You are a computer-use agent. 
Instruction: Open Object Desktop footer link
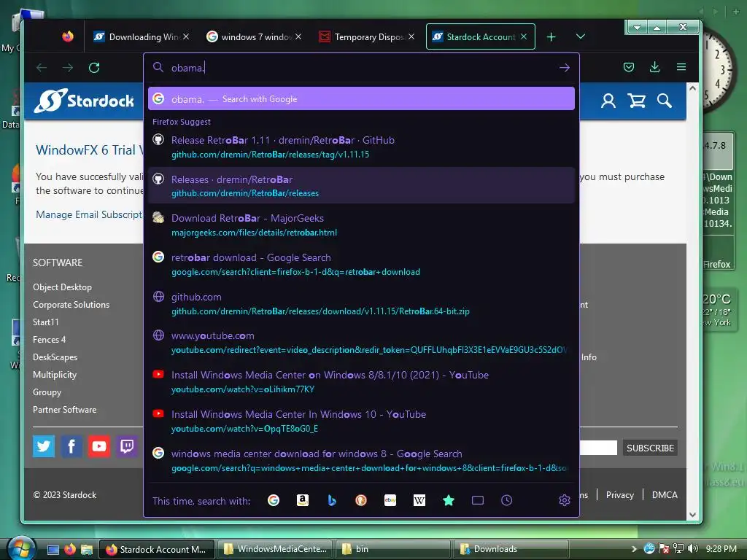point(63,287)
